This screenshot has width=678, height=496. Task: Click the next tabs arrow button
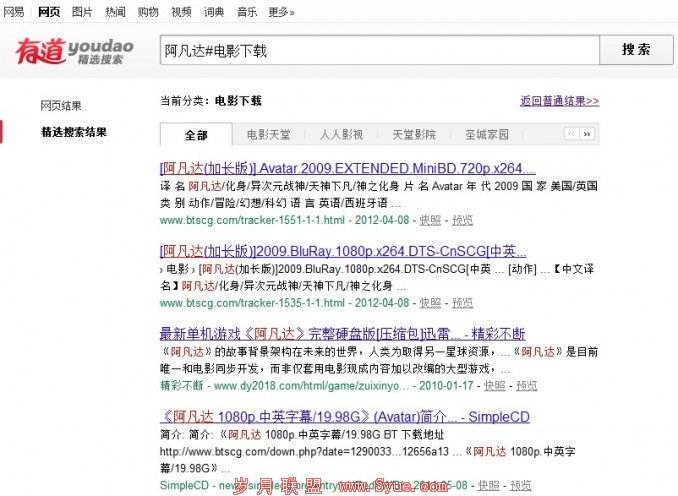click(587, 134)
